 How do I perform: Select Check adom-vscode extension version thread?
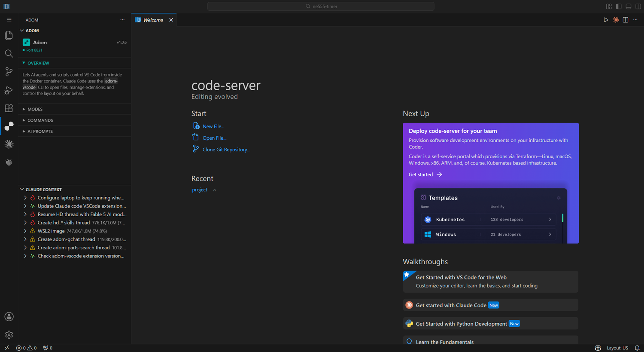point(75,256)
